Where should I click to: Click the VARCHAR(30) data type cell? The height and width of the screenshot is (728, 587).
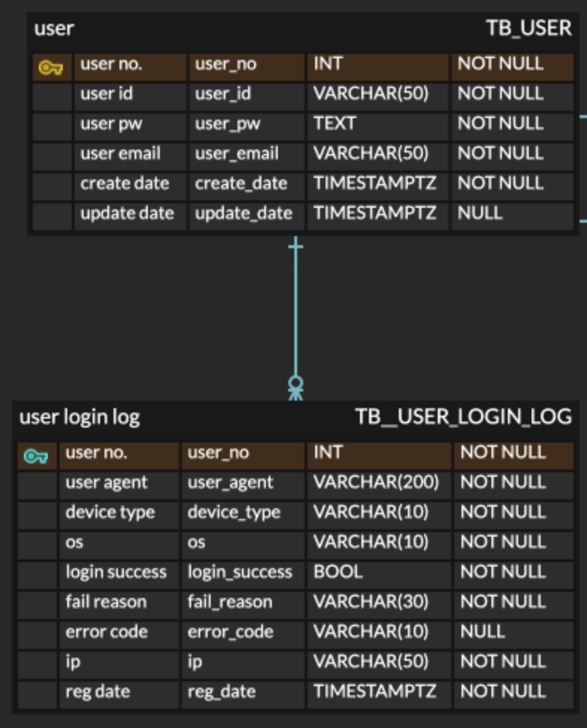(x=379, y=605)
